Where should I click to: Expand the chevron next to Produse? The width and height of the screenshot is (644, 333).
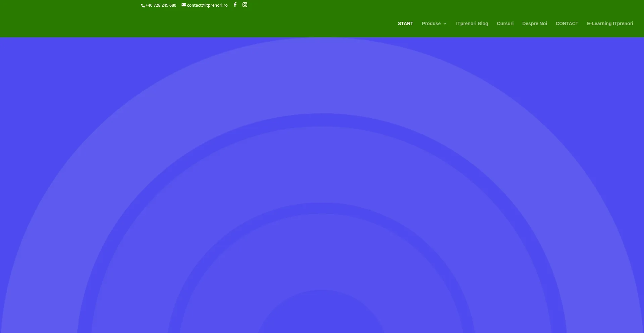click(445, 24)
